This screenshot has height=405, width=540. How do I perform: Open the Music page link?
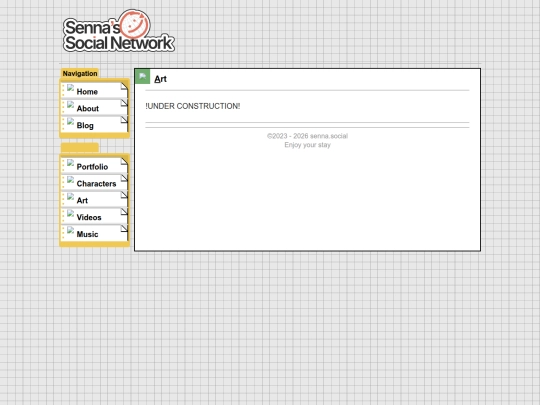coord(94,233)
